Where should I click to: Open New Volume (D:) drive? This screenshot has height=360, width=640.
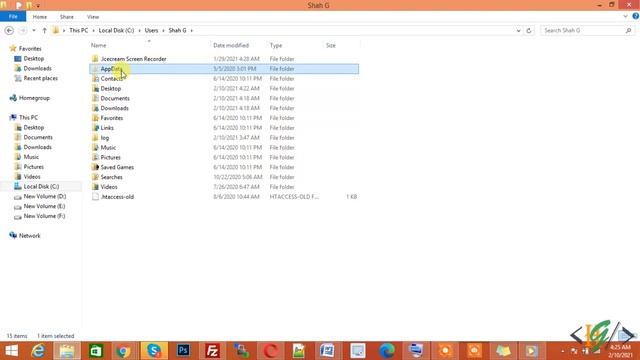pos(44,196)
